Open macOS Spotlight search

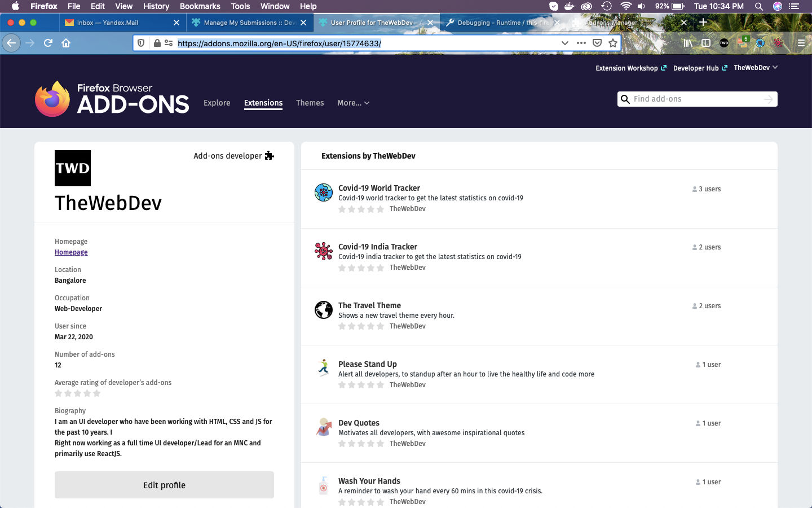coord(759,6)
